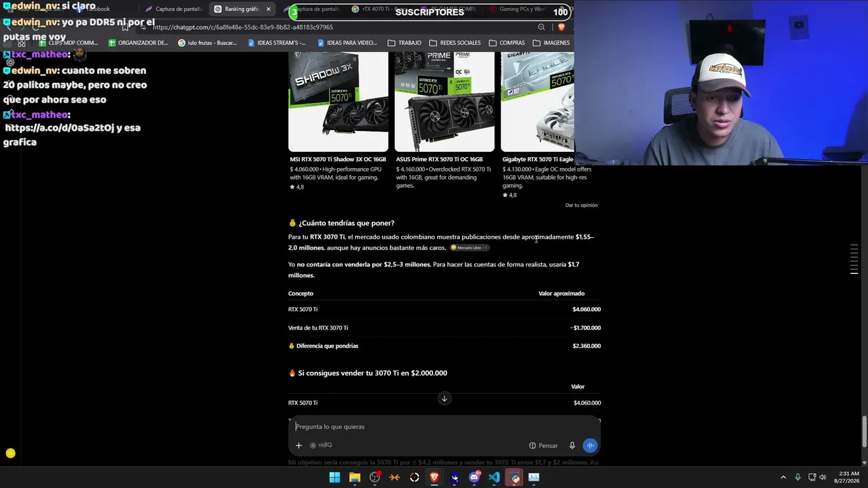Image resolution: width=868 pixels, height=488 pixels.
Task: Open the 'IDEAS PARA VIDEO...' bookmark
Action: 347,43
